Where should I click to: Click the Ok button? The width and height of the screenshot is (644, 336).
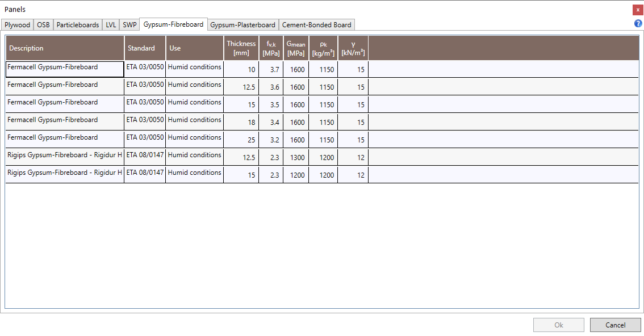[x=559, y=325]
